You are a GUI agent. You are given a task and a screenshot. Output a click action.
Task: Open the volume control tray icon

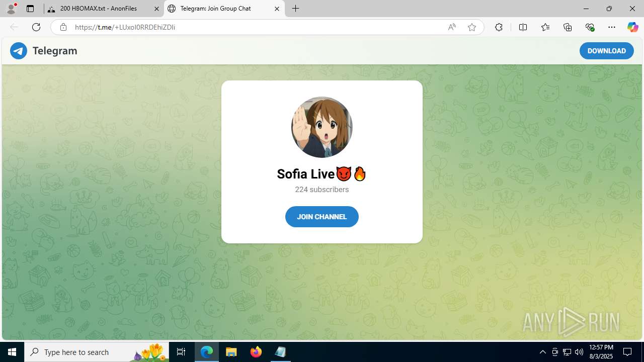tap(579, 352)
